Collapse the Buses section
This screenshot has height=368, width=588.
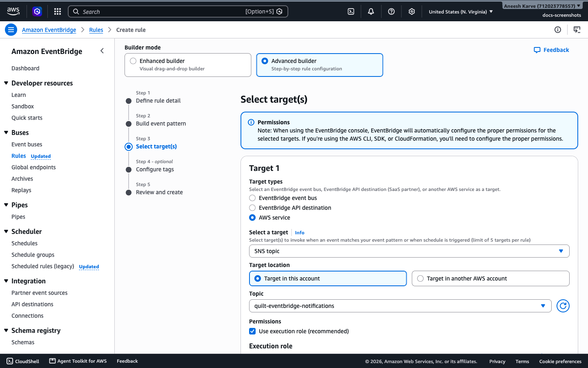(6, 132)
